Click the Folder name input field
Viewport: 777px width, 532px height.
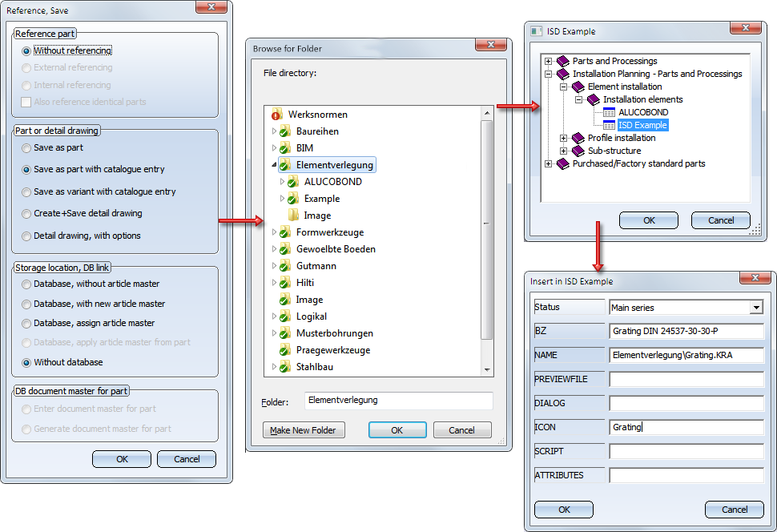coord(398,401)
